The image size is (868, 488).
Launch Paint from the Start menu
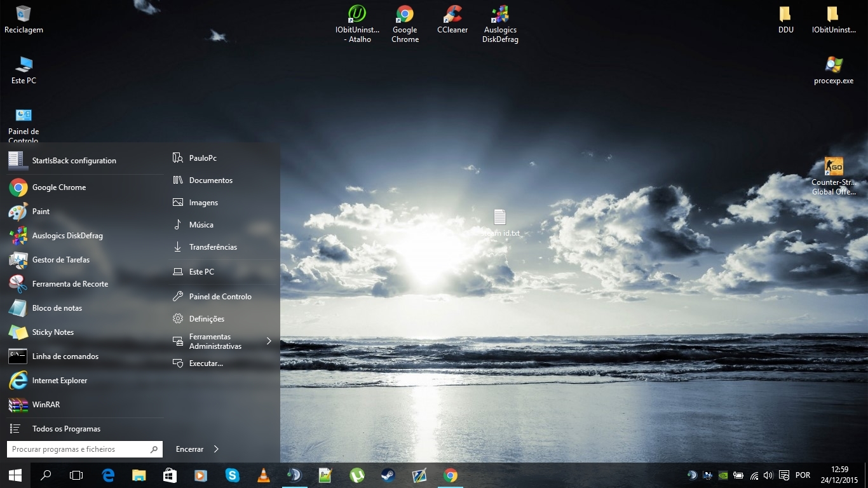tap(41, 212)
